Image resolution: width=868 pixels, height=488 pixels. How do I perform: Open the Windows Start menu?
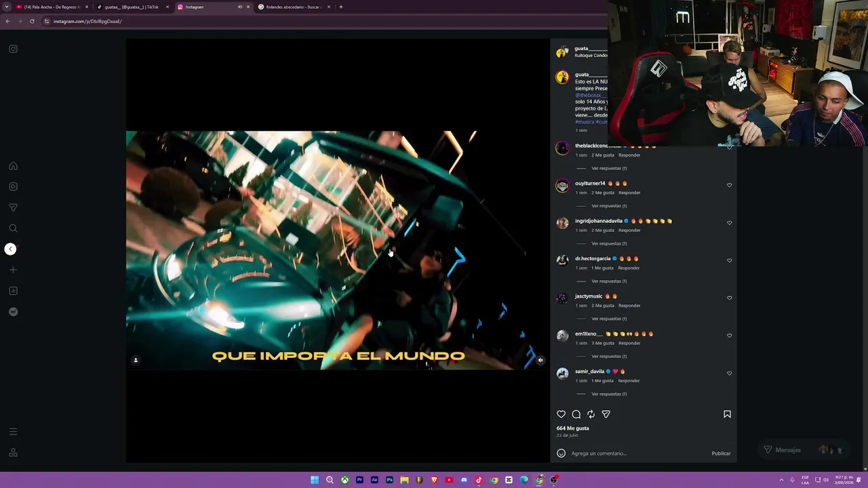click(315, 480)
